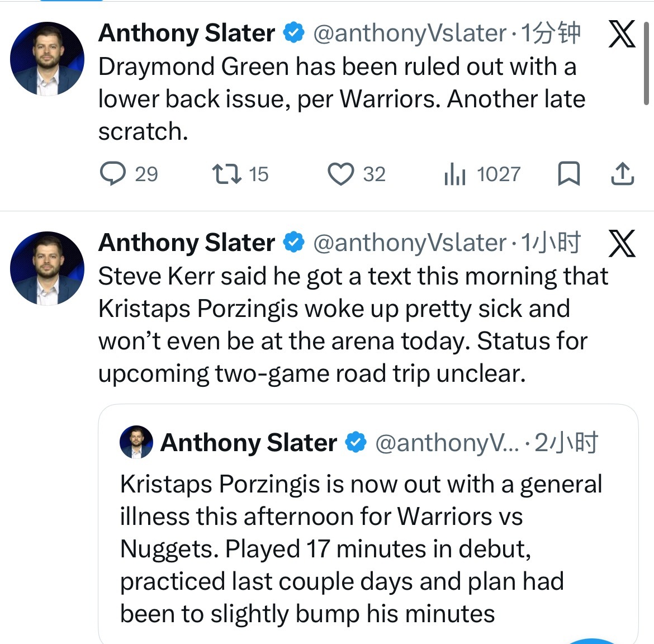654x644 pixels.
Task: Open Anthony Slater's avatar on the first tweet
Action: [x=47, y=59]
